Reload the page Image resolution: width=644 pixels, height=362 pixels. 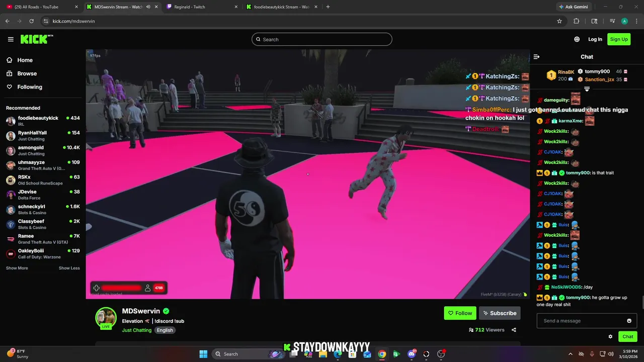click(31, 21)
